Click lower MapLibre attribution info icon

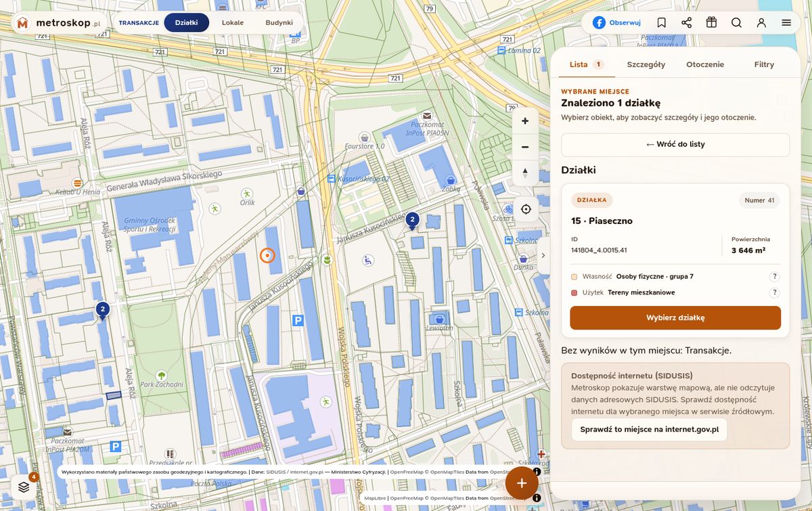pyautogui.click(x=536, y=498)
